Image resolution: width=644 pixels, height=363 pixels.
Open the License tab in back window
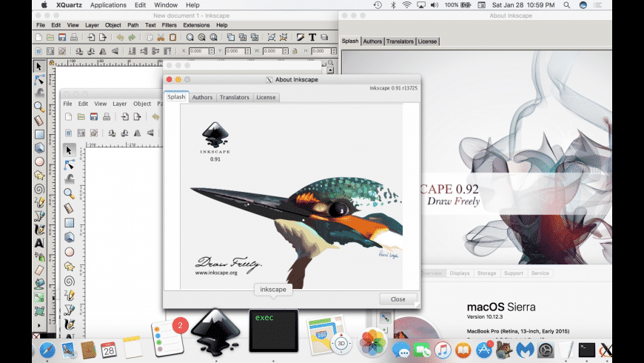[x=427, y=41]
